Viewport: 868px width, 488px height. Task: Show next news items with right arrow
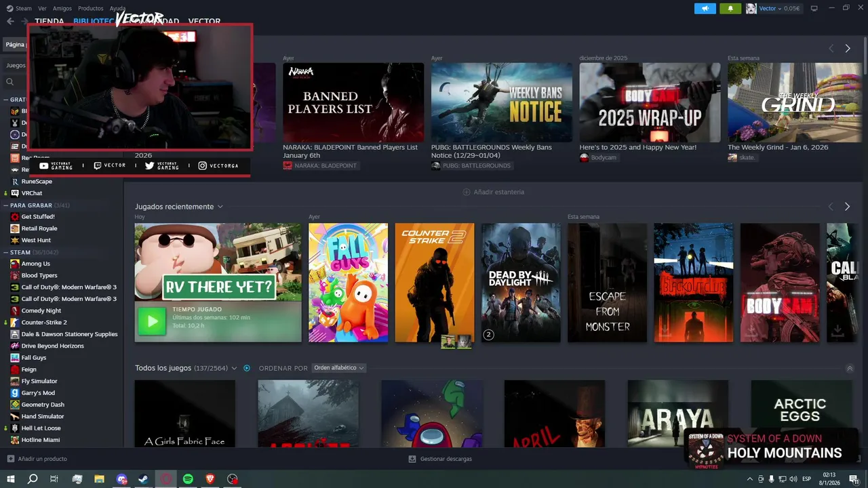coord(848,48)
